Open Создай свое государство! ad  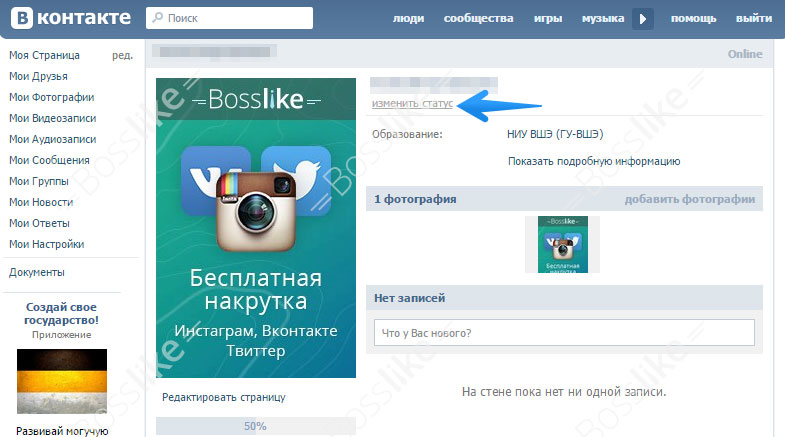coord(62,313)
